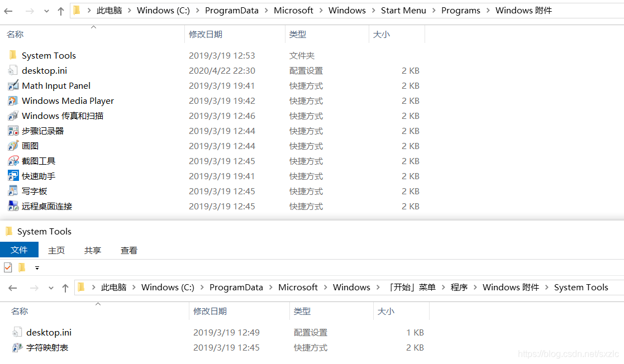This screenshot has height=364, width=624.
Task: Navigate to 此电脑 in upper address bar
Action: (109, 11)
